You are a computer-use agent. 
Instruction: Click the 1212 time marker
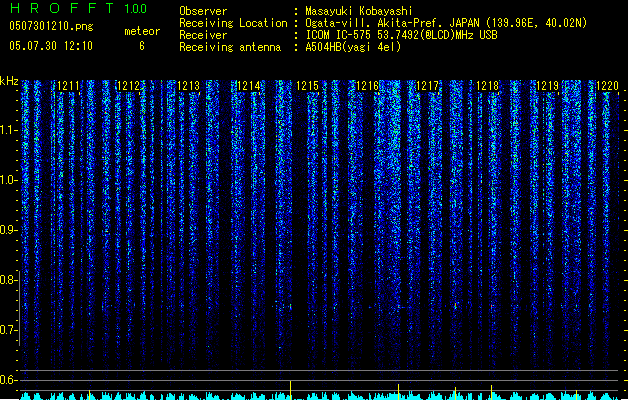(128, 86)
